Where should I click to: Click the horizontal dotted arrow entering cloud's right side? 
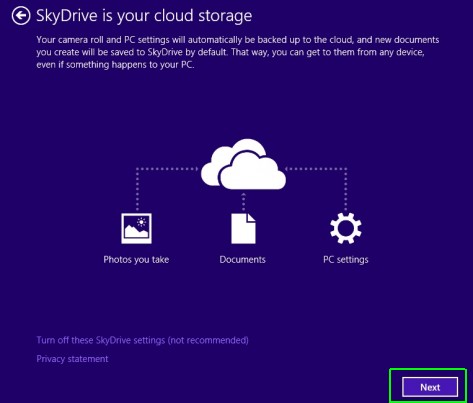coord(316,169)
